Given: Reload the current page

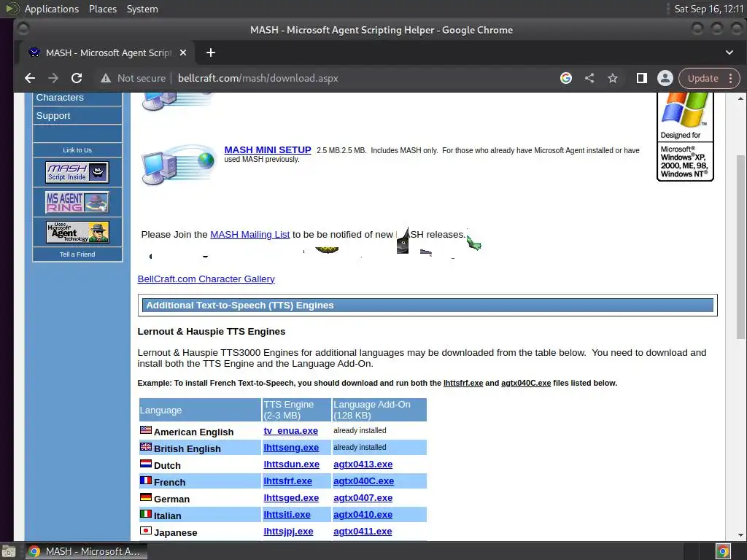Looking at the screenshot, I should [77, 78].
